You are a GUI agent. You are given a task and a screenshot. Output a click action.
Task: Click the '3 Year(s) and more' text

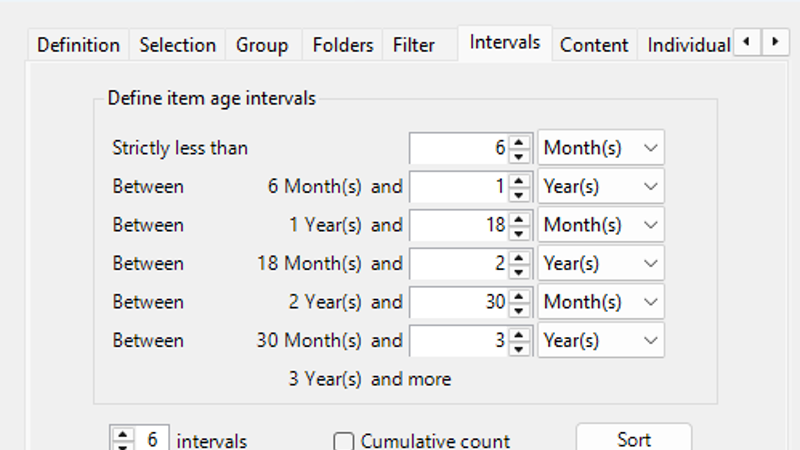(x=370, y=379)
